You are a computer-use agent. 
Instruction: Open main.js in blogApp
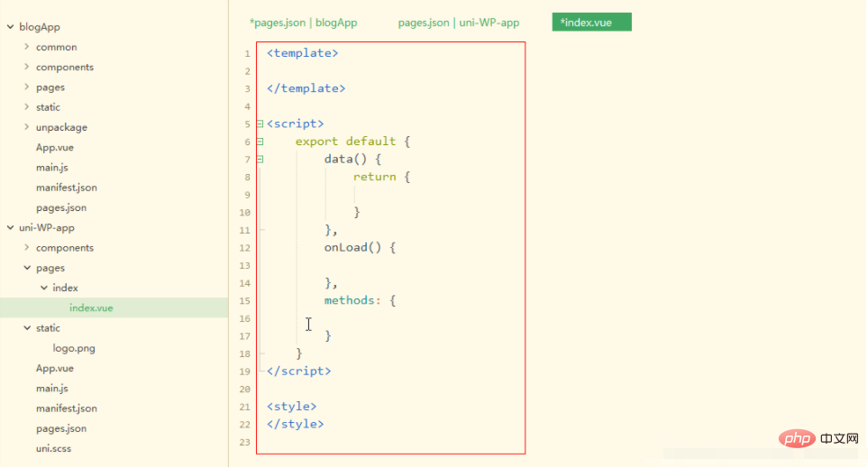(52, 167)
